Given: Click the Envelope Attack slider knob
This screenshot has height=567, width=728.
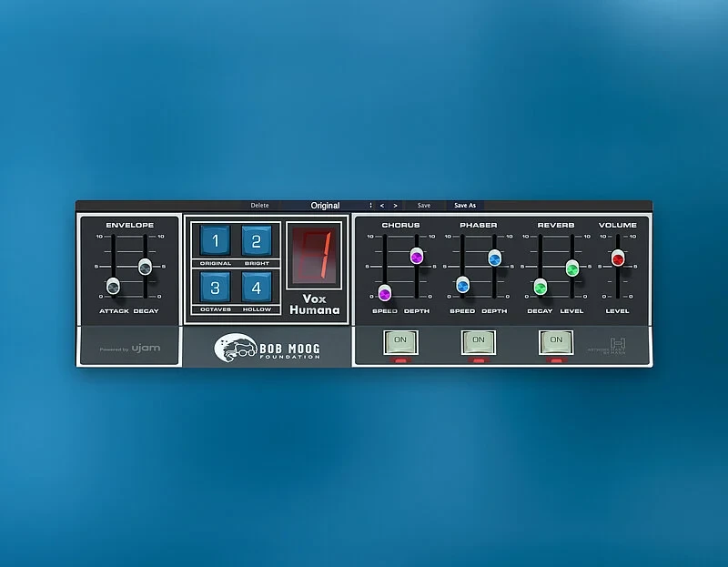Looking at the screenshot, I should 113,286.
